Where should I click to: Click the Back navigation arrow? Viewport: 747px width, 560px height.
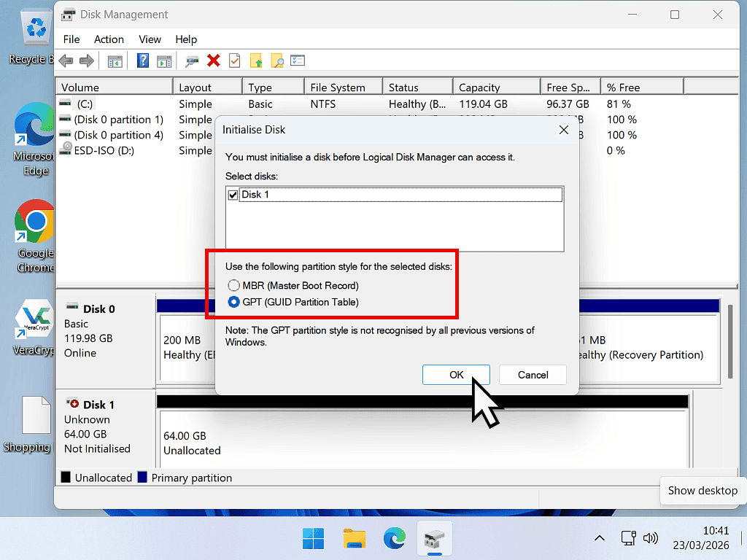point(66,61)
